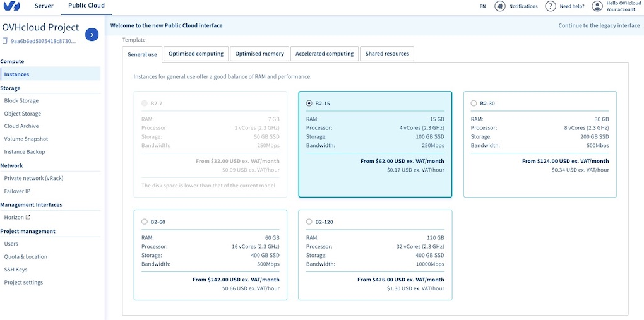Select the B2-60 radio button
The width and height of the screenshot is (644, 320).
(144, 222)
